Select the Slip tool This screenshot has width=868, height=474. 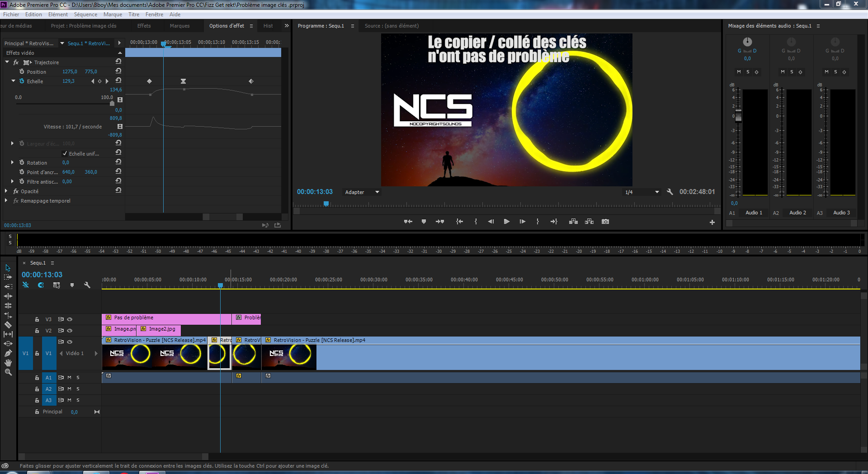point(8,334)
